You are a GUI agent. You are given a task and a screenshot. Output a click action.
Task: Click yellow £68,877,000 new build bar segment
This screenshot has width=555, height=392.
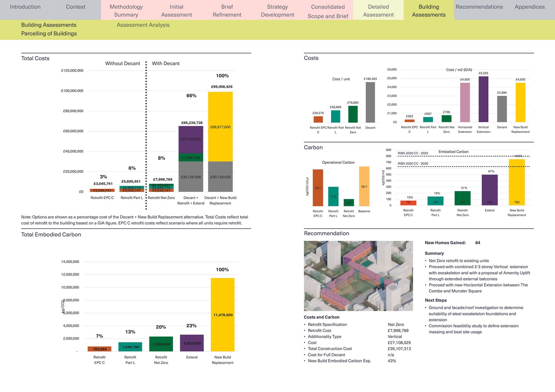[x=220, y=127]
